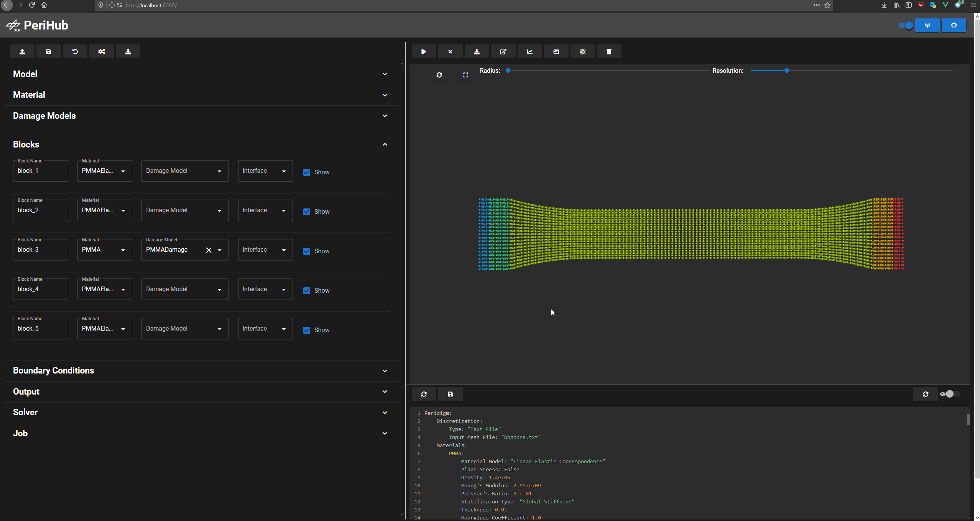Click the download model icon on left toolbar
This screenshot has width=980, height=521.
pos(128,52)
